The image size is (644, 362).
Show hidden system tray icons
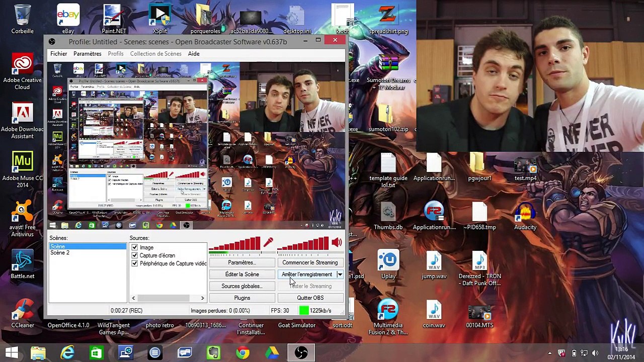tap(549, 353)
